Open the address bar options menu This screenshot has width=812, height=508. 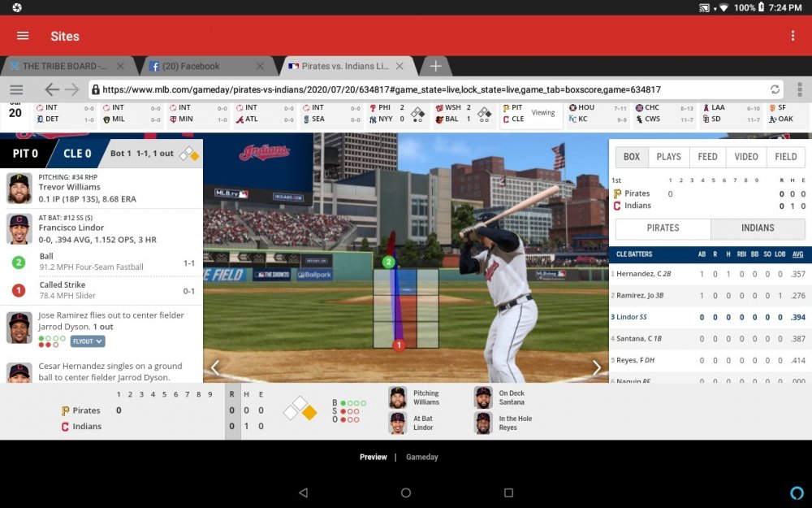pos(800,89)
